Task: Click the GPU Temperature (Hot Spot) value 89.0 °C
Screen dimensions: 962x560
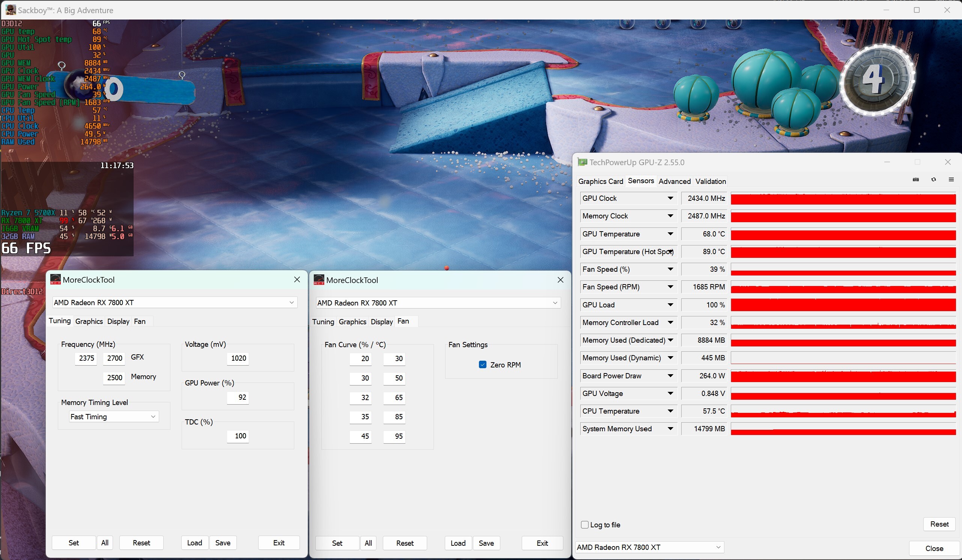Action: pos(704,251)
